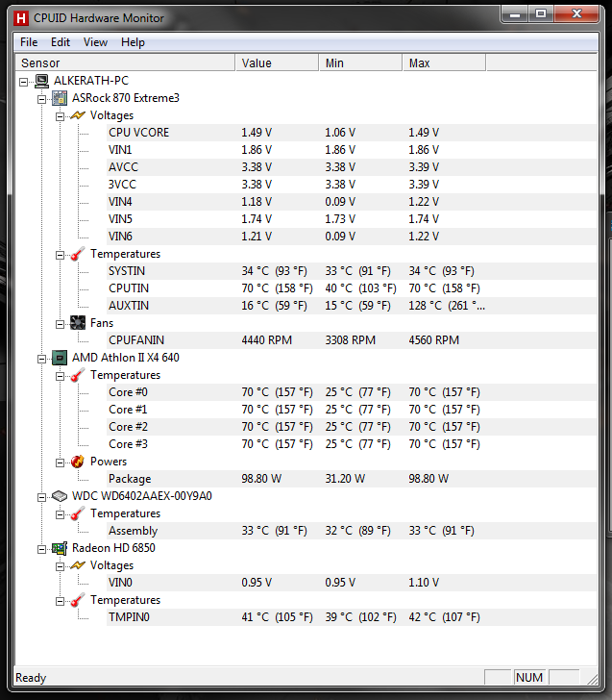
Task: Select the VIN0 voltage row
Action: point(352,583)
